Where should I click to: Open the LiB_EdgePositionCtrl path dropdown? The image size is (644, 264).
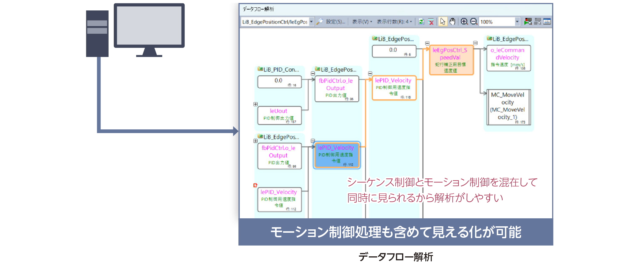311,22
